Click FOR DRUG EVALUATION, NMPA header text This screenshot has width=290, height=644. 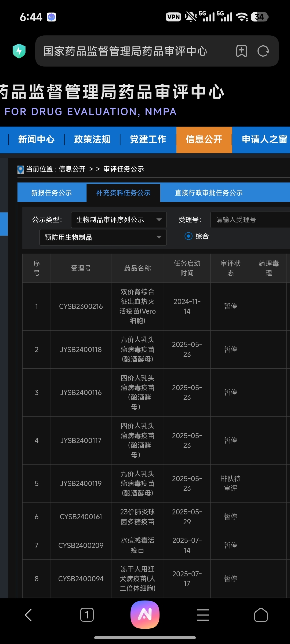[x=90, y=112]
